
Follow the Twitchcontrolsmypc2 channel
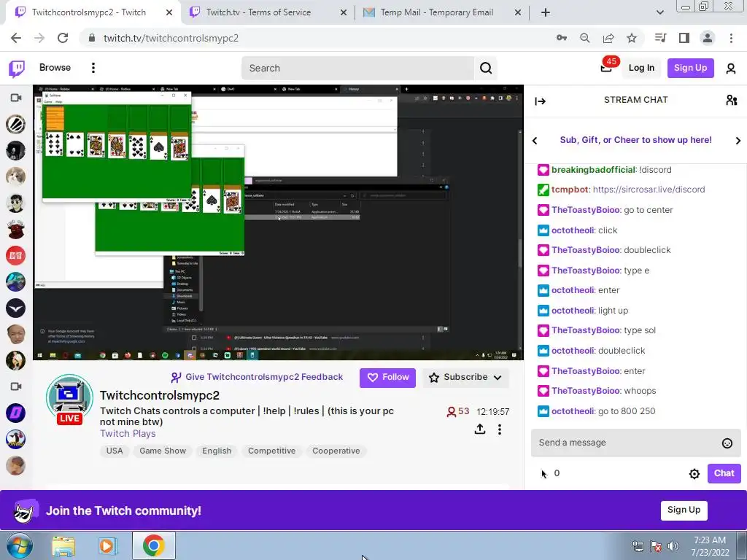(x=387, y=378)
